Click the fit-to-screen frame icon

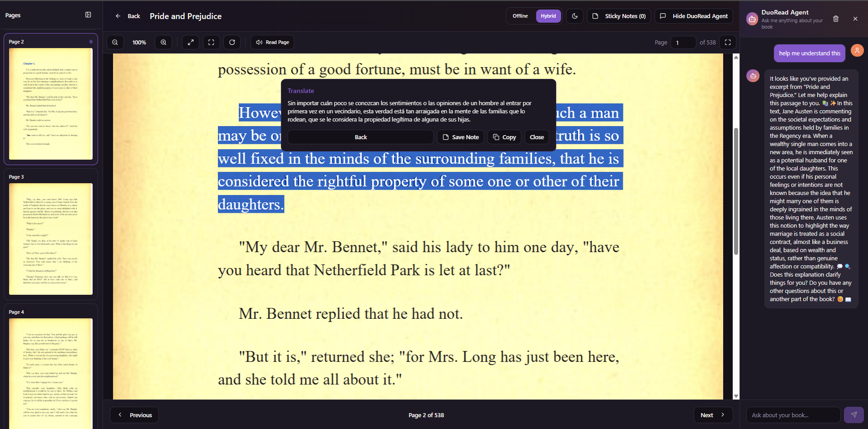pos(211,42)
